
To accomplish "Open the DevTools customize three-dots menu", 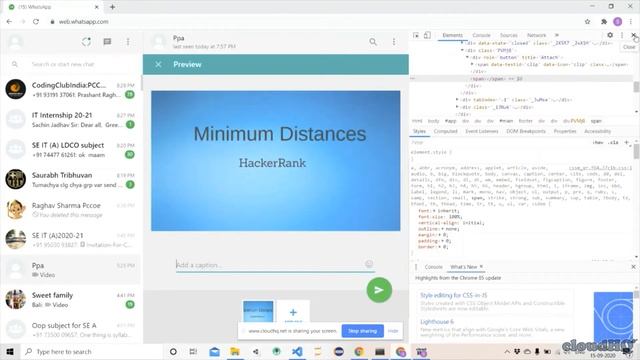I will coord(622,35).
